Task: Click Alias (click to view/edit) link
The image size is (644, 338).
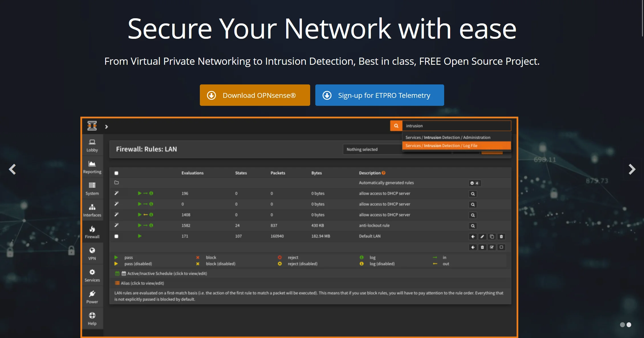Action: tap(142, 283)
